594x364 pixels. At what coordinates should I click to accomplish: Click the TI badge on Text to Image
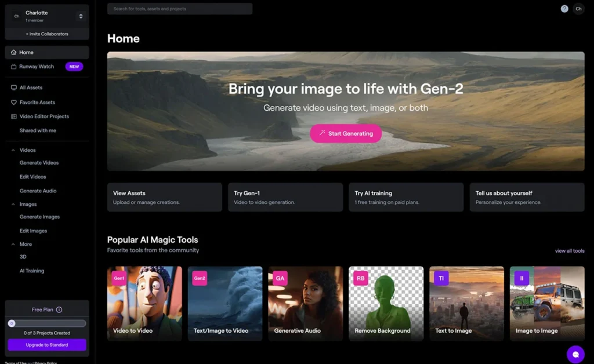(x=441, y=278)
